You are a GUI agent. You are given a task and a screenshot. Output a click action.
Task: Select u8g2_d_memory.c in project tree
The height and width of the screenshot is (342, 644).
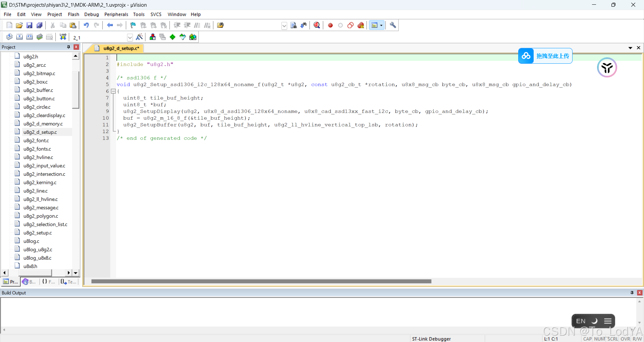point(43,124)
